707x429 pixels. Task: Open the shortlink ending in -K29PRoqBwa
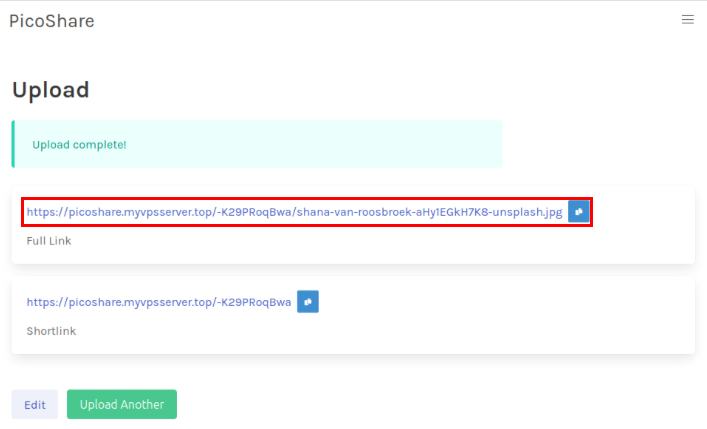(x=159, y=302)
